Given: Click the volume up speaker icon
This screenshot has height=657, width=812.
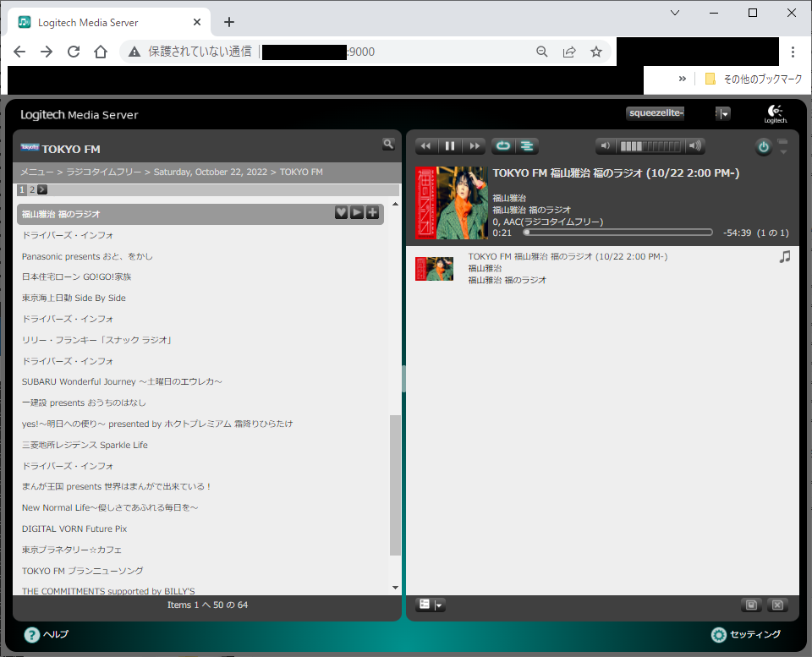Looking at the screenshot, I should (695, 146).
